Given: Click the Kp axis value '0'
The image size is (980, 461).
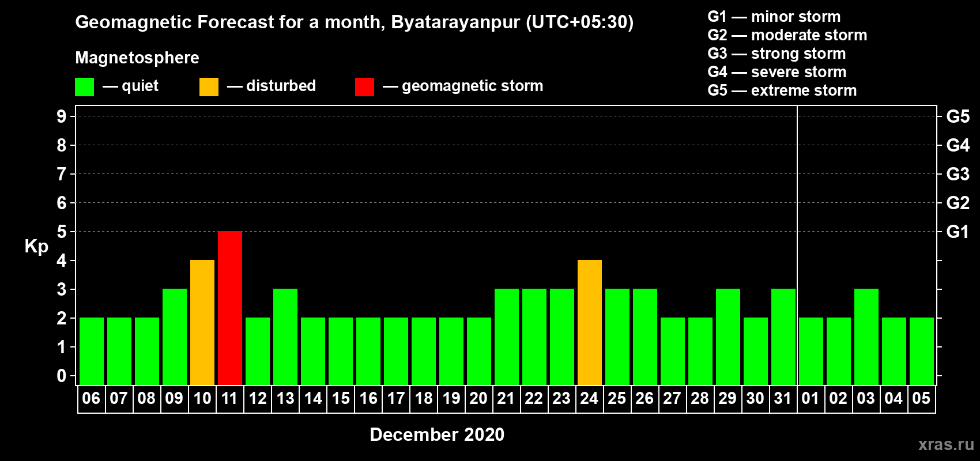Looking at the screenshot, I should pos(62,376).
